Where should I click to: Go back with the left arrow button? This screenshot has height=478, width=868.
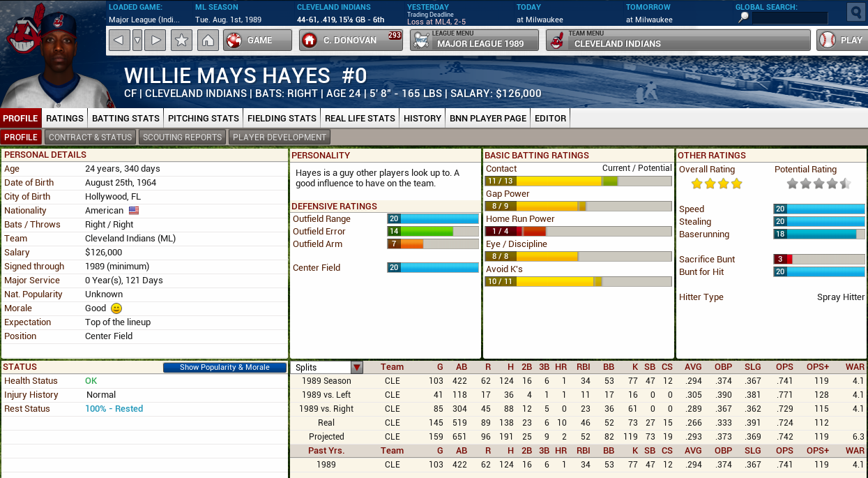click(x=120, y=40)
